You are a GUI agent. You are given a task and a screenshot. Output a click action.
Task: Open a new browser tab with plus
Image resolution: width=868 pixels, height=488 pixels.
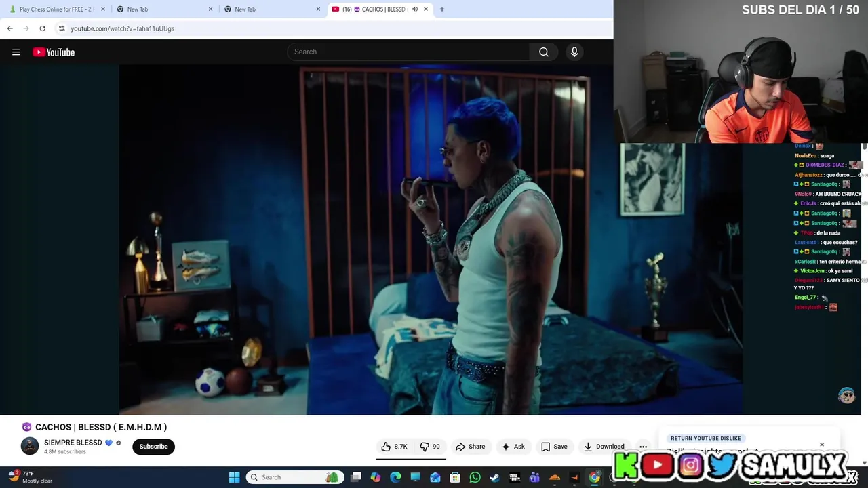pyautogui.click(x=442, y=9)
